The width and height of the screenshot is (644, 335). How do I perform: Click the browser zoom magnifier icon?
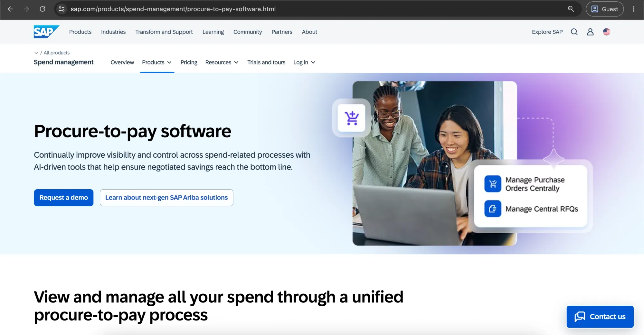tap(571, 9)
